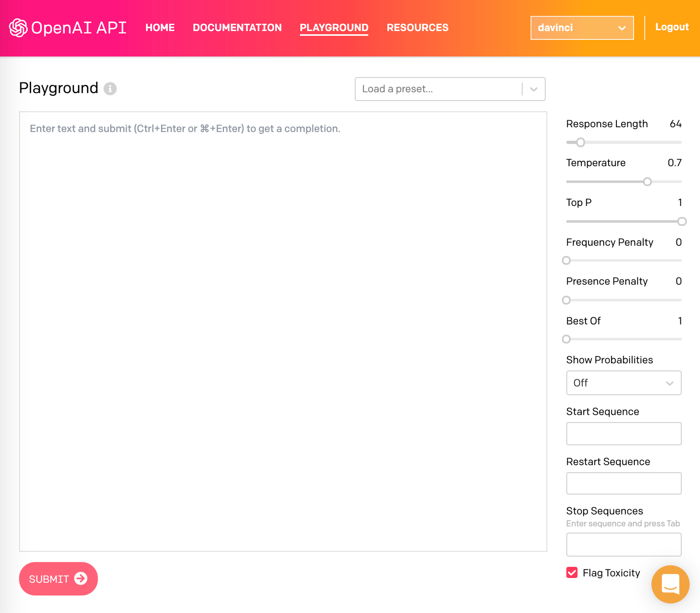Click the Response Length slider handle
This screenshot has height=613, width=700.
click(x=581, y=142)
